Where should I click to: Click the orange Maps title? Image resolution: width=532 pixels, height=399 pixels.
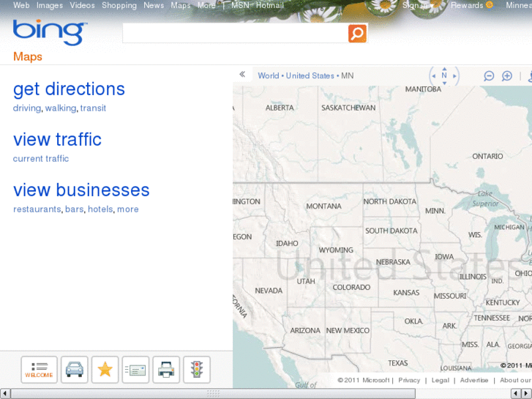point(28,56)
